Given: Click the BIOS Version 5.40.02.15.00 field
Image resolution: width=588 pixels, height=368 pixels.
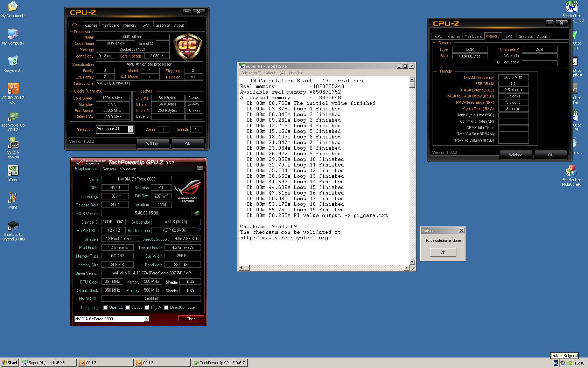Looking at the screenshot, I should point(146,213).
